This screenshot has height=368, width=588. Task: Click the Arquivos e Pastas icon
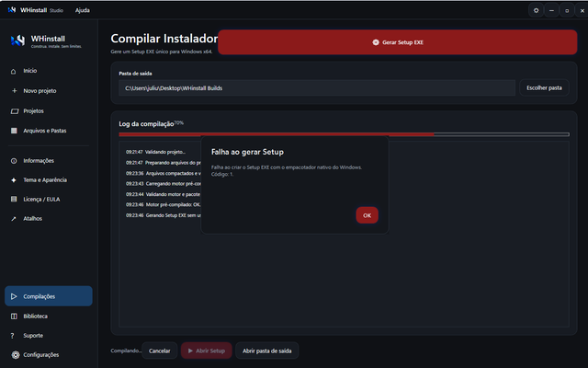[x=14, y=131]
